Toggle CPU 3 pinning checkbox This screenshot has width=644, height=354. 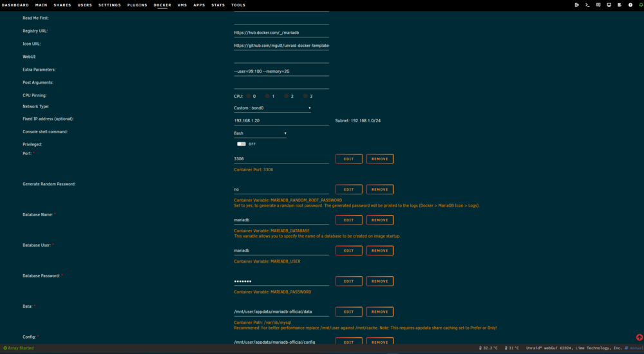coord(305,96)
